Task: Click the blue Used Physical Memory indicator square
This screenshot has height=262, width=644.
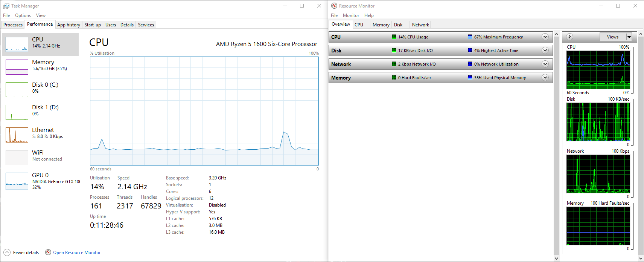Action: click(x=470, y=78)
